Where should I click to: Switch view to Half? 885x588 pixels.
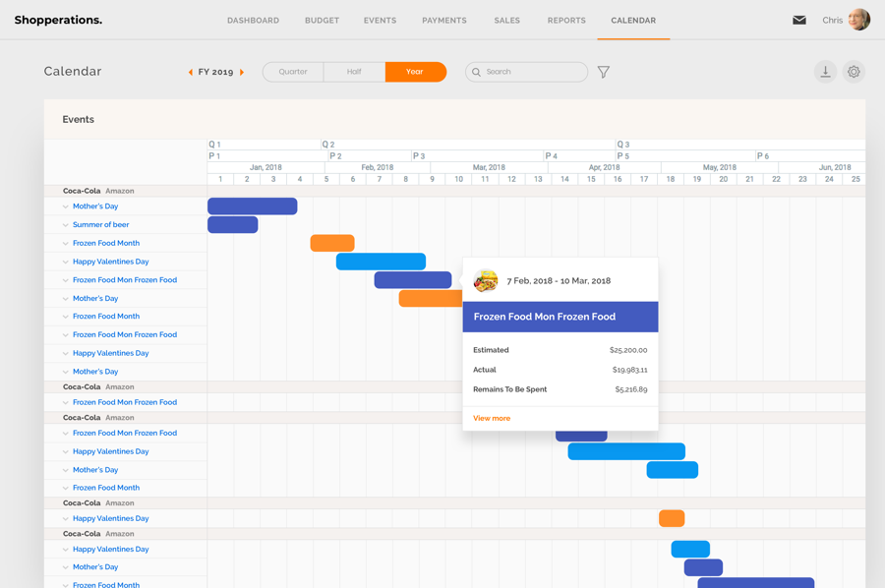click(354, 72)
